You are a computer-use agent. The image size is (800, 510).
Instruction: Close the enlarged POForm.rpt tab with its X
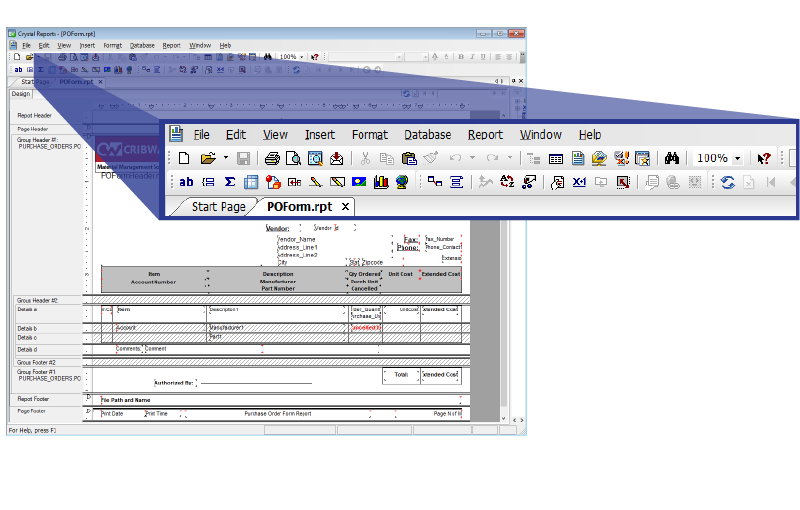[x=346, y=207]
